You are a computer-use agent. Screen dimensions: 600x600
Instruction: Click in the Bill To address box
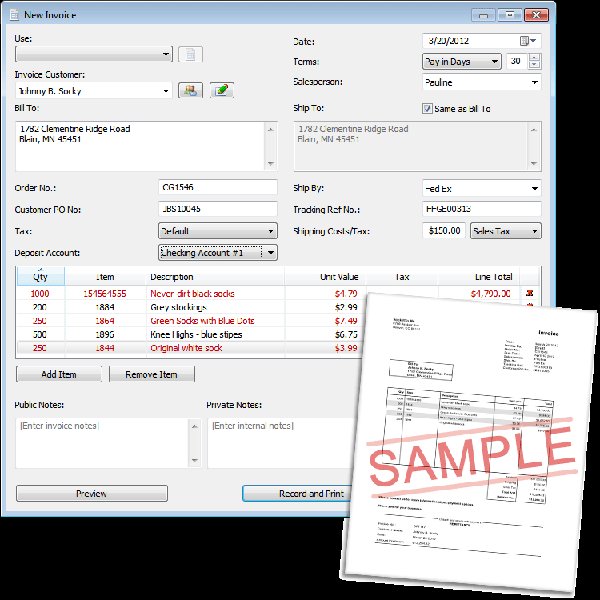140,147
